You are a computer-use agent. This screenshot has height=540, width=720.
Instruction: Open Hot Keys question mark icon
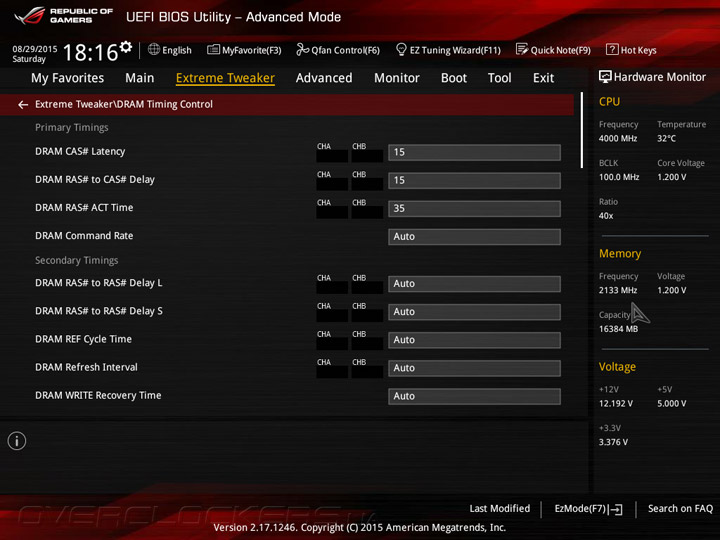pyautogui.click(x=612, y=49)
